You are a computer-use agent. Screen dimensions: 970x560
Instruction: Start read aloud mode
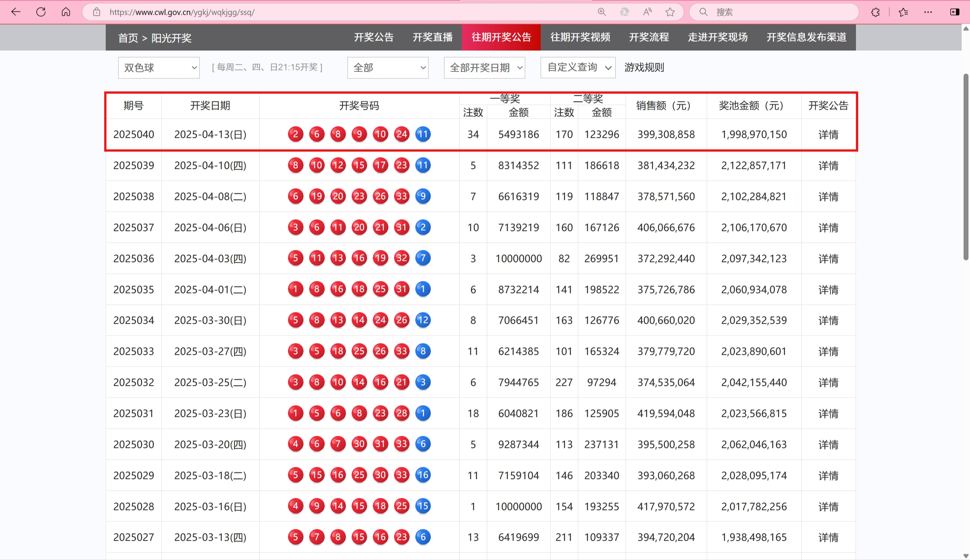tap(648, 12)
